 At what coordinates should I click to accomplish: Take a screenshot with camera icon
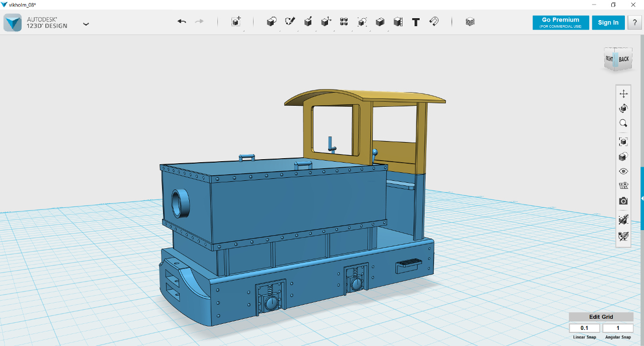623,201
